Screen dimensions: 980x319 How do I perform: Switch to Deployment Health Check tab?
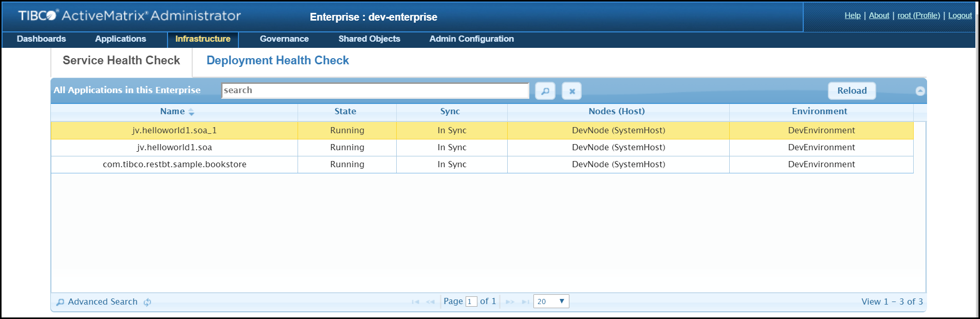[x=278, y=61]
